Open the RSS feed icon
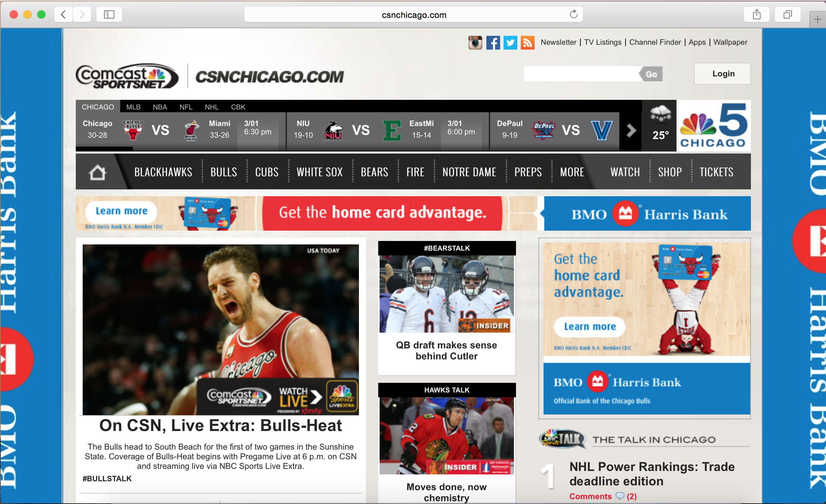826x504 pixels. pyautogui.click(x=527, y=43)
